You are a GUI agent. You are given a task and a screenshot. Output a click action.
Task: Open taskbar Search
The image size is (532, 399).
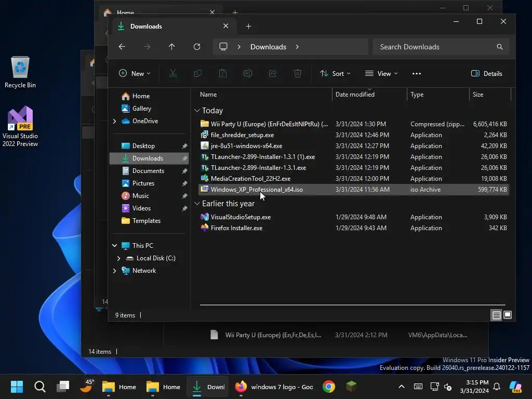click(x=39, y=387)
